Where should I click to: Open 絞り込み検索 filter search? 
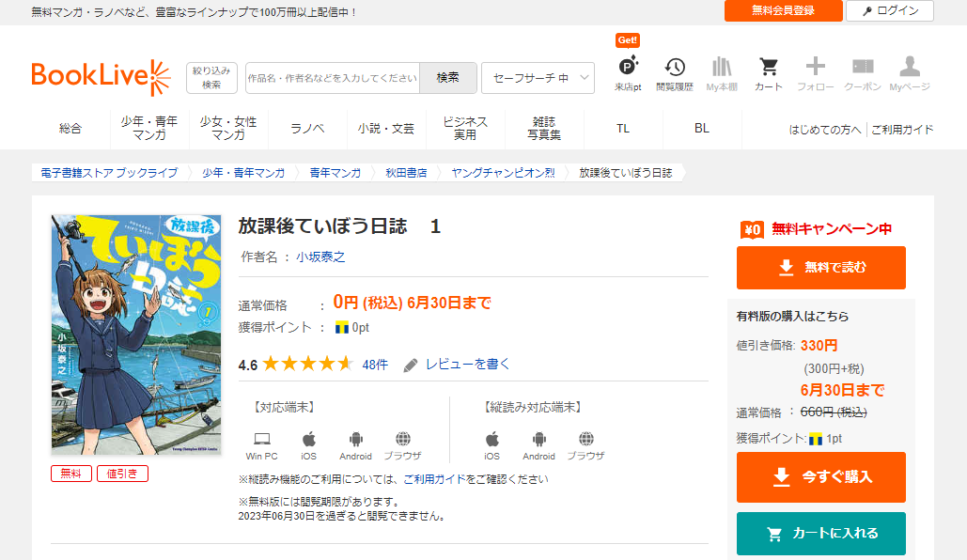pyautogui.click(x=211, y=78)
